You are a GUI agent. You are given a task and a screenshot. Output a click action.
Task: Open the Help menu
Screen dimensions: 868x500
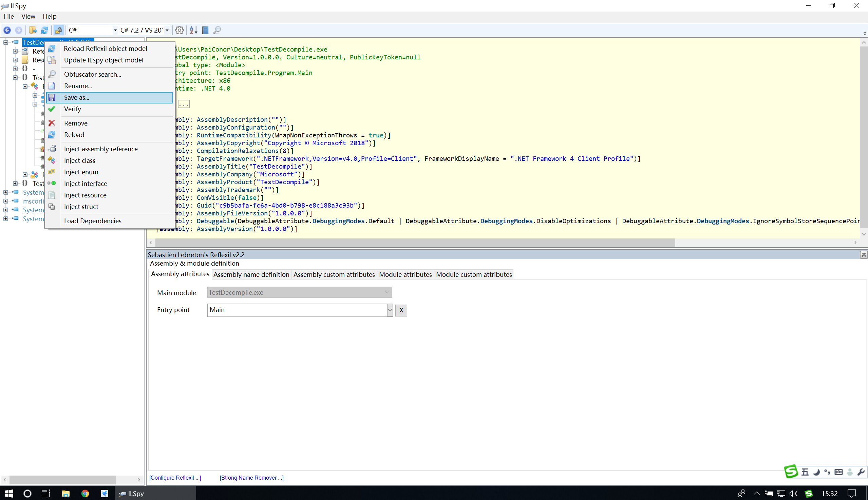coord(50,16)
